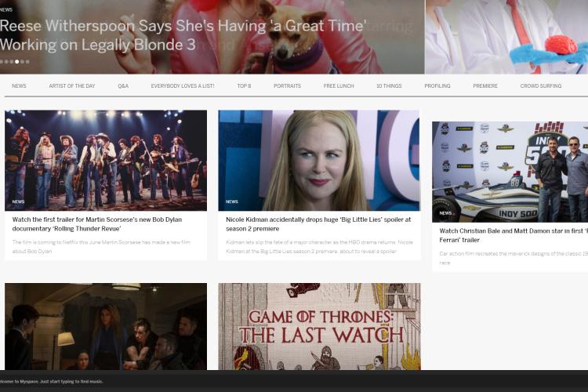Screen dimensions: 588x392
Task: Select the CROWD SURFING tab
Action: point(541,86)
